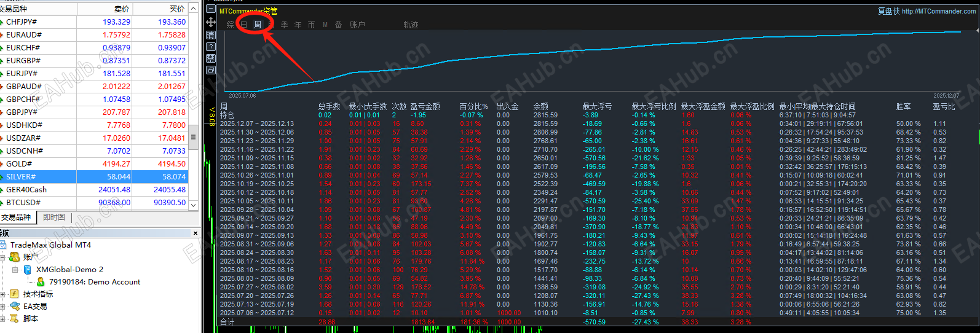Switch to the 季 quarterly tab
This screenshot has height=333, width=980.
pos(285,25)
